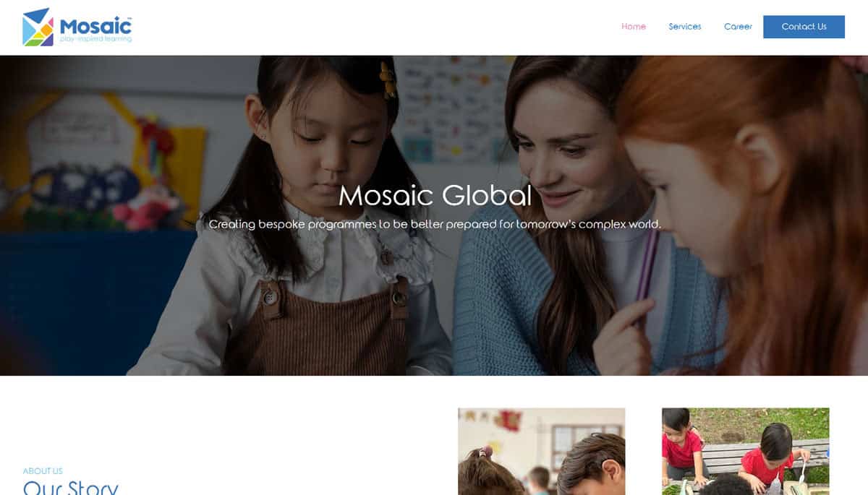The height and width of the screenshot is (495, 868).
Task: Click the ABOUT US section label
Action: pos(43,471)
